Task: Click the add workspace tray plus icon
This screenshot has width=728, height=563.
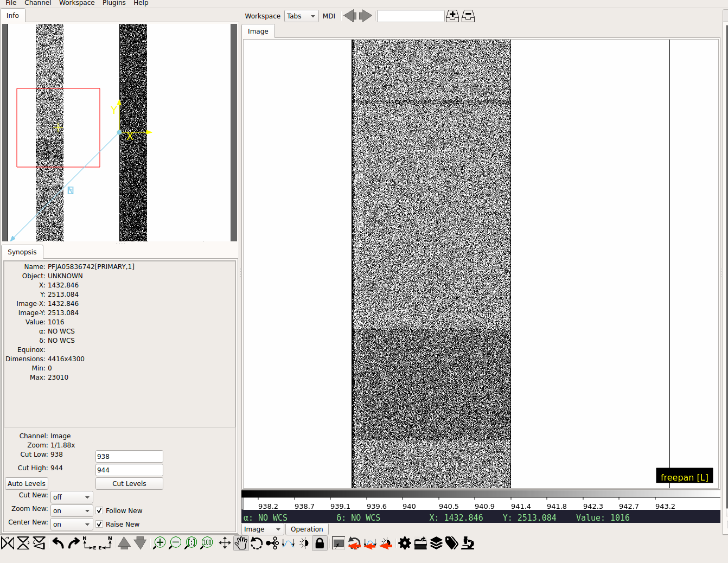Action: [x=452, y=16]
